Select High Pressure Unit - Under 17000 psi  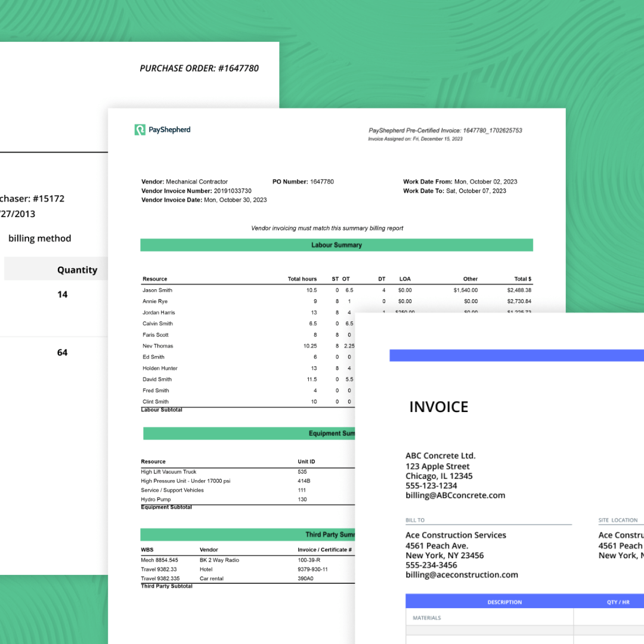pyautogui.click(x=185, y=481)
